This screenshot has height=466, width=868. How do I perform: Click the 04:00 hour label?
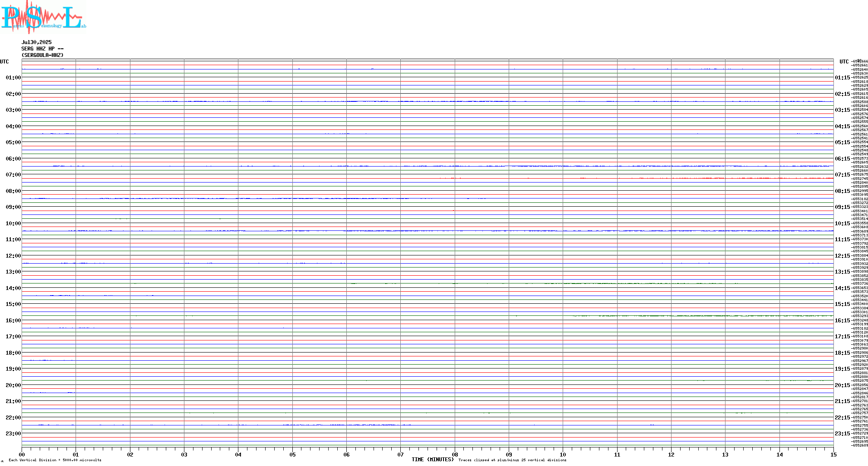tap(13, 126)
